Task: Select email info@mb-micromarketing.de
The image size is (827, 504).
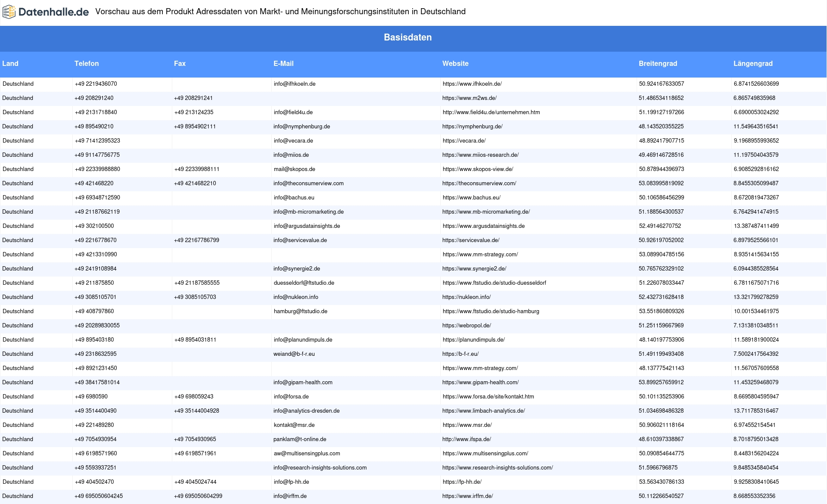Action: pyautogui.click(x=308, y=212)
